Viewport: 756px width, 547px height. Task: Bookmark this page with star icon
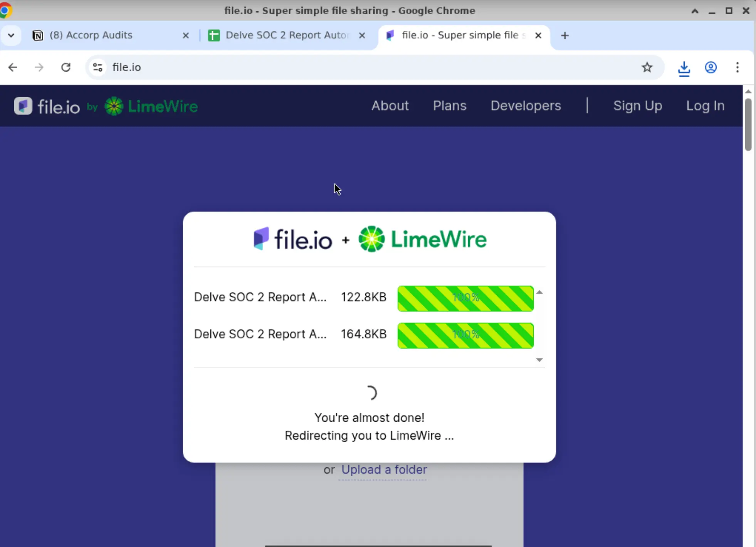tap(647, 67)
